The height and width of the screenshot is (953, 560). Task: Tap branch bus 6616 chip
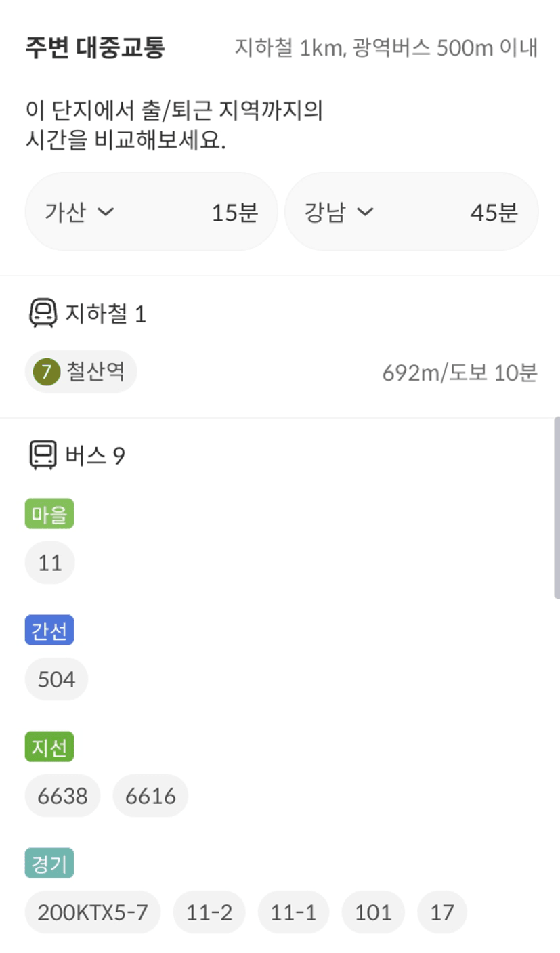[x=150, y=796]
